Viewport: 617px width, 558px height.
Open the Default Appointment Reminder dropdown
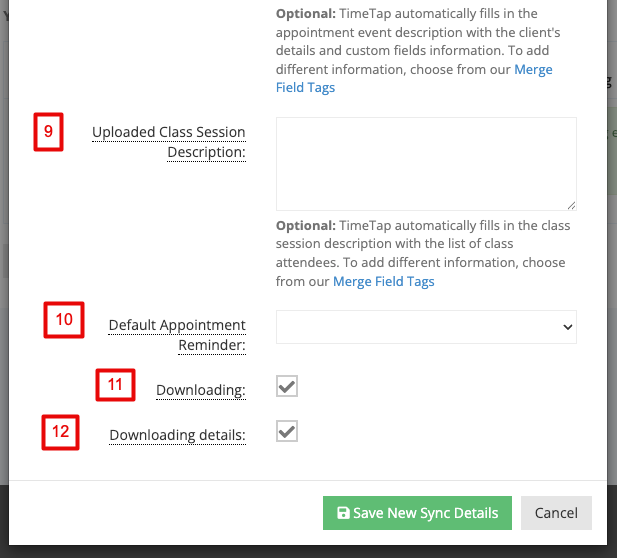tap(426, 327)
